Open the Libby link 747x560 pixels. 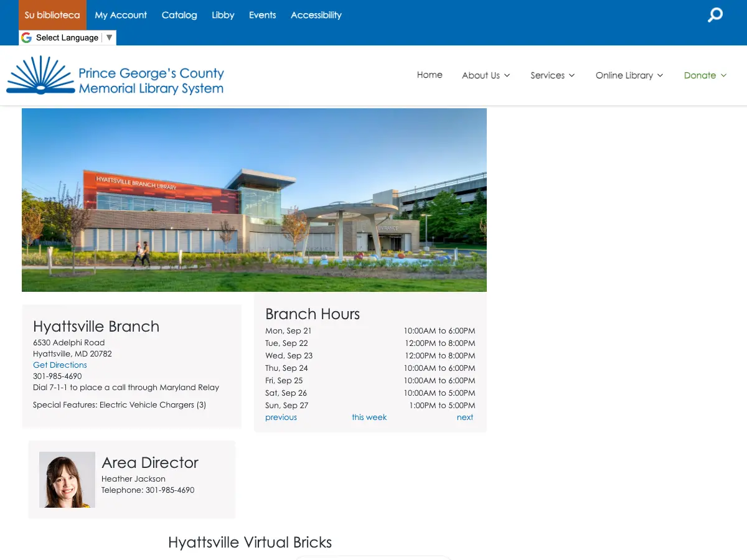pos(223,15)
